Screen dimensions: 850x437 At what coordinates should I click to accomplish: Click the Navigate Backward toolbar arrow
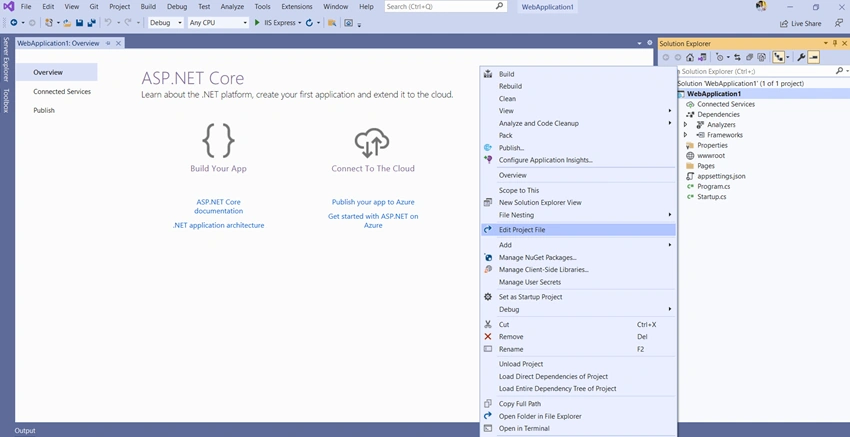(x=14, y=23)
